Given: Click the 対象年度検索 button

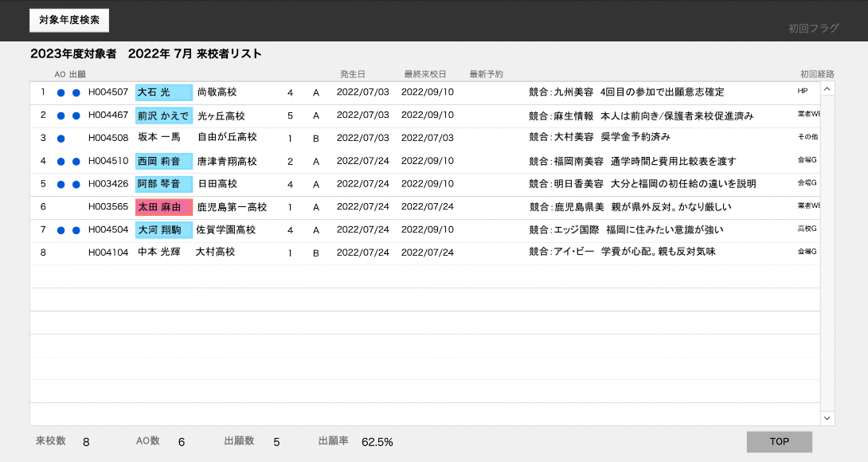Looking at the screenshot, I should [x=69, y=20].
